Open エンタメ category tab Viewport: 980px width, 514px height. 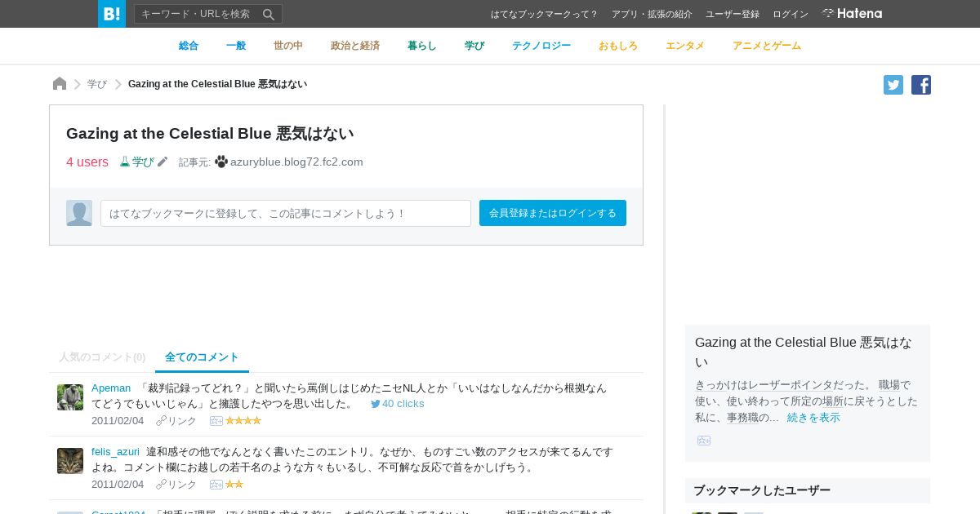click(x=685, y=46)
